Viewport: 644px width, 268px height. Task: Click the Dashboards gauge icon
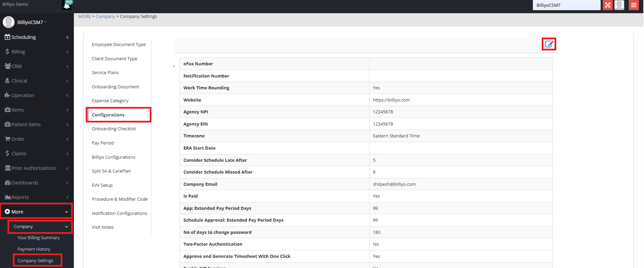[7, 183]
